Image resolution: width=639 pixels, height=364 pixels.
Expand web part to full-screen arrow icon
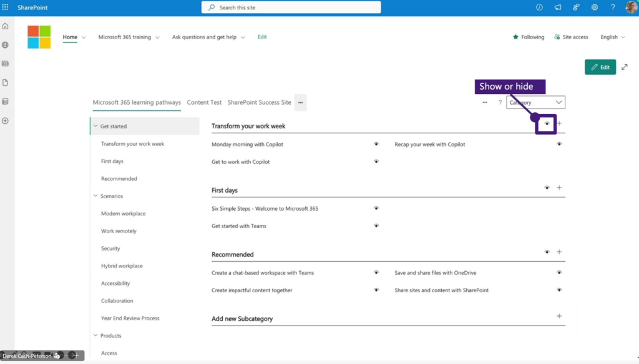tap(625, 67)
